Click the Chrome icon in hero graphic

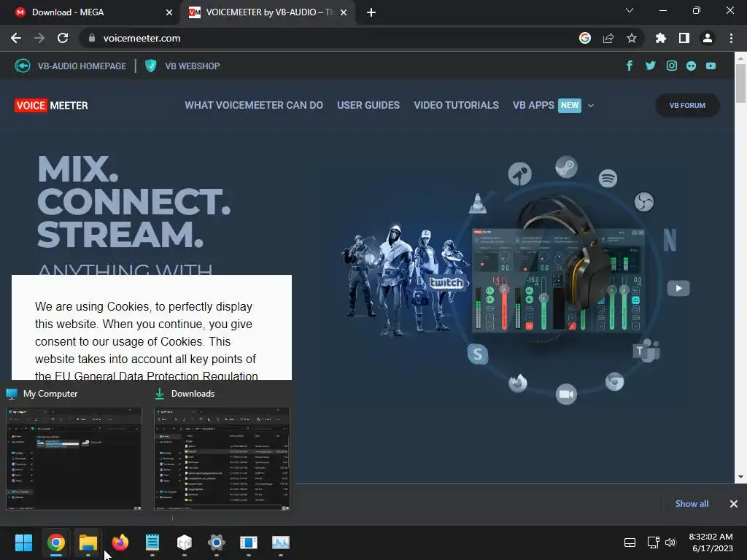(x=614, y=382)
